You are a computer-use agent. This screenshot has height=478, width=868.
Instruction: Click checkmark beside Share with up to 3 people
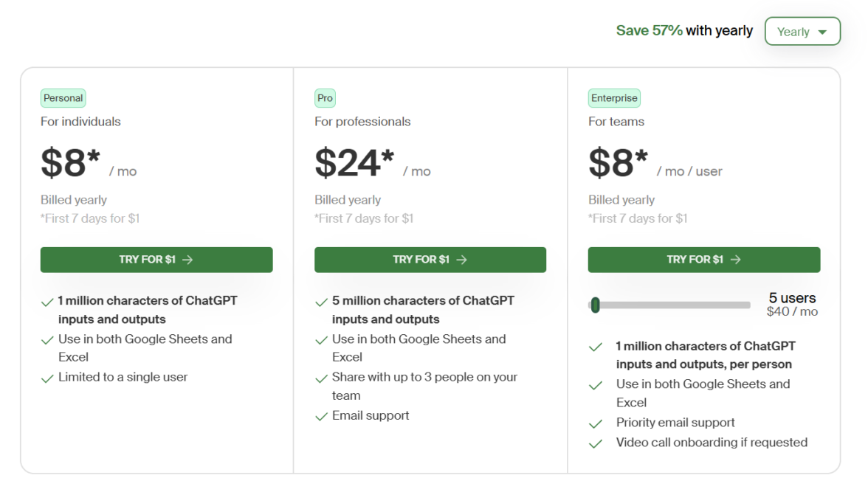(321, 378)
